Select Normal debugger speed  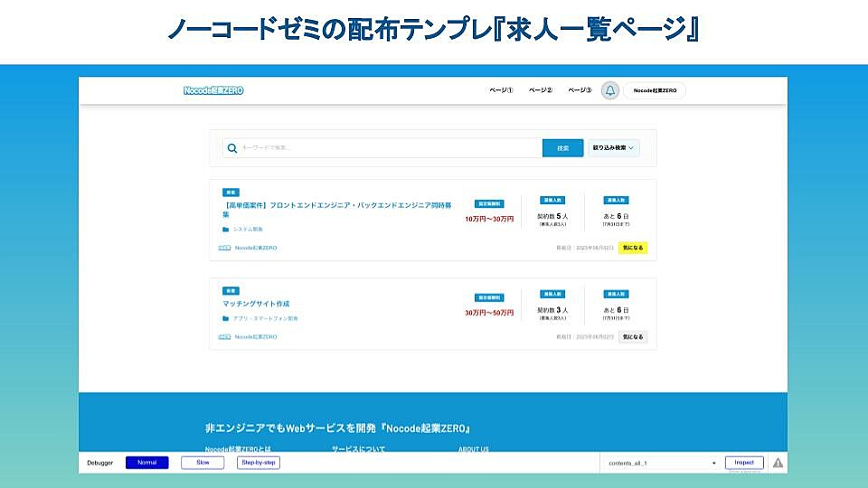(147, 463)
